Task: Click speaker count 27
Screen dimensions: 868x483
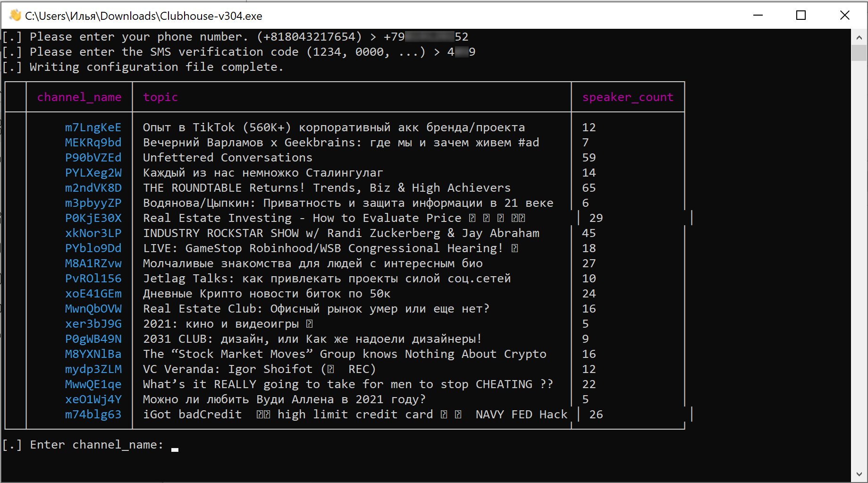Action: click(x=589, y=263)
